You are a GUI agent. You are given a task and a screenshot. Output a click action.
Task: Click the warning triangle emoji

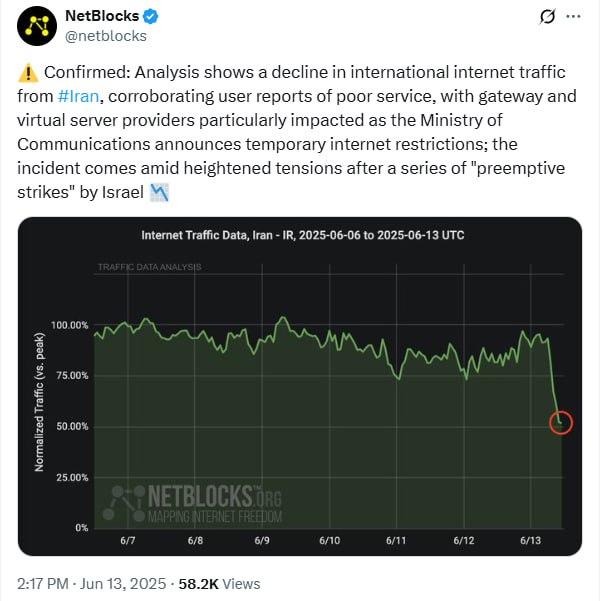[x=28, y=73]
